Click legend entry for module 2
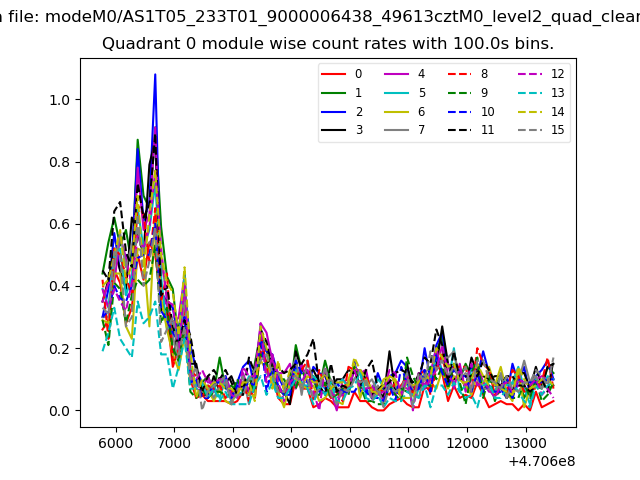Viewport: 640px width, 480px height. coord(341,111)
